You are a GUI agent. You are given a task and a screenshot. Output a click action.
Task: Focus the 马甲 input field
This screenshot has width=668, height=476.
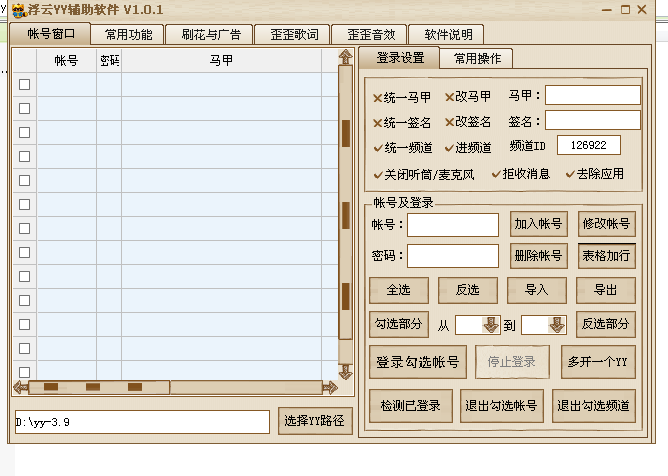pos(593,95)
